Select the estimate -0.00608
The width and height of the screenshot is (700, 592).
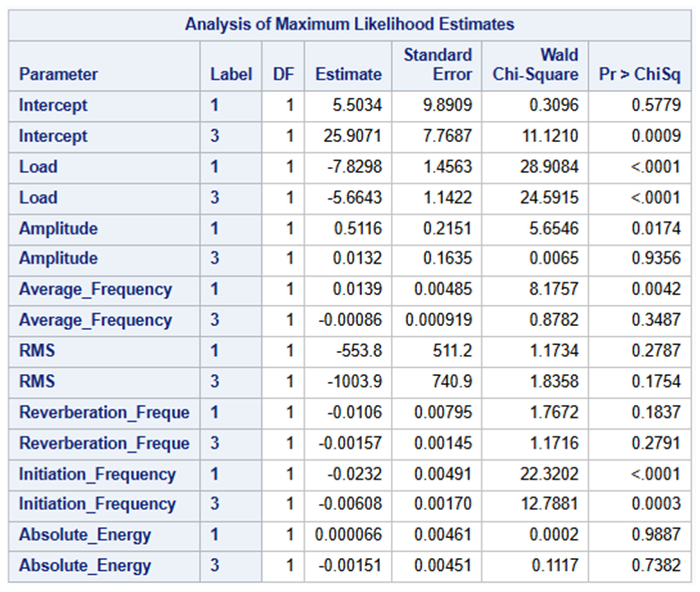point(350,504)
